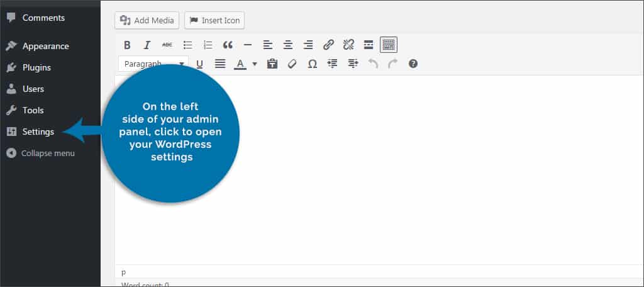
Task: Toggle Bold formatting in editor toolbar
Action: coord(127,45)
